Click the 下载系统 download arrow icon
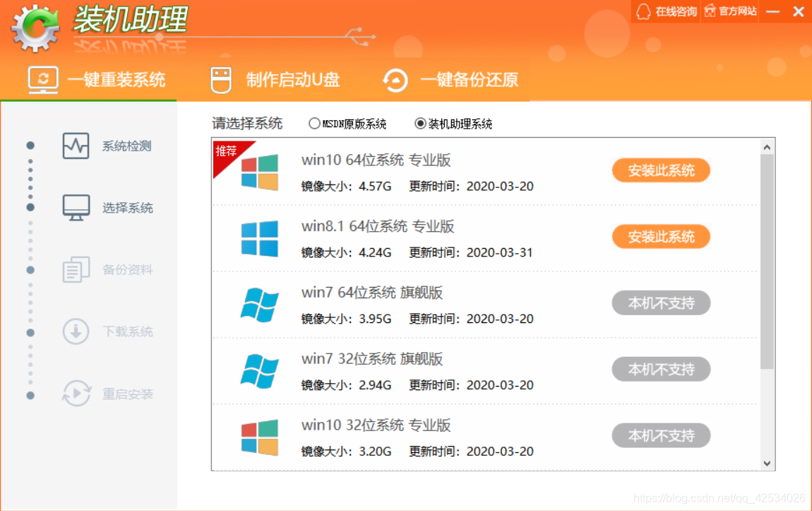Screen dimensions: 812x511 [76, 331]
